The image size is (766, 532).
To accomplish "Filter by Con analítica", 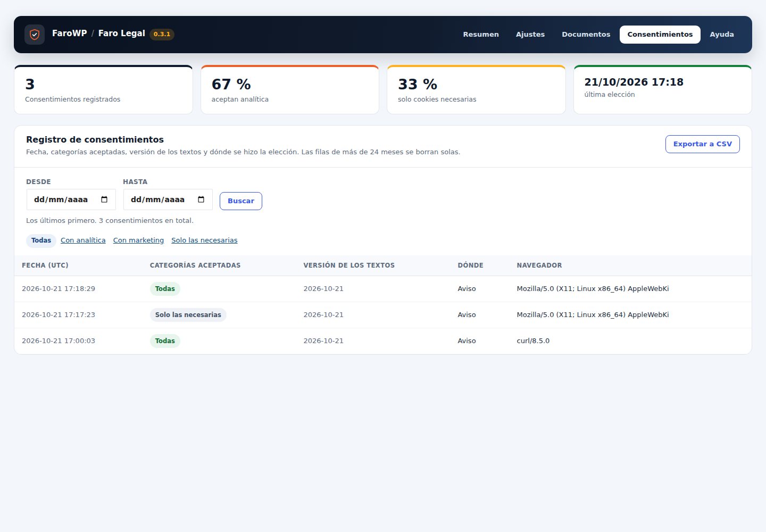I will (x=83, y=240).
